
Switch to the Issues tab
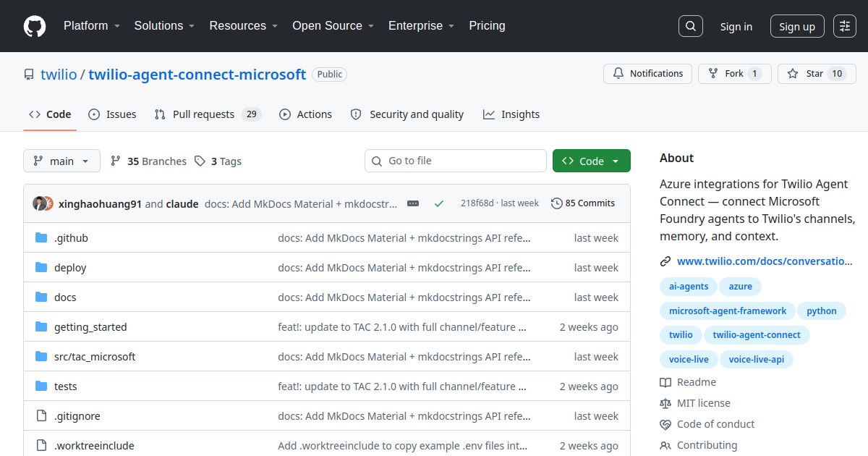tap(112, 114)
